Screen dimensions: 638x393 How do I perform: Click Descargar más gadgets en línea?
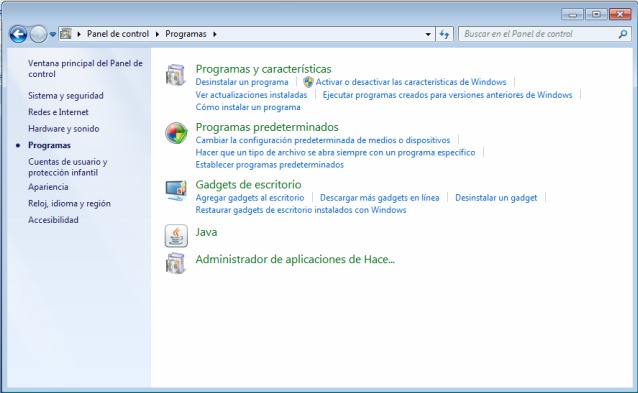(379, 198)
